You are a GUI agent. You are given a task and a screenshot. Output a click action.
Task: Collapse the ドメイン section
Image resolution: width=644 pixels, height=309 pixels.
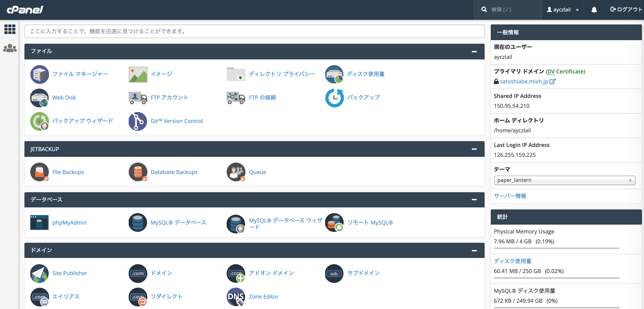pyautogui.click(x=474, y=250)
